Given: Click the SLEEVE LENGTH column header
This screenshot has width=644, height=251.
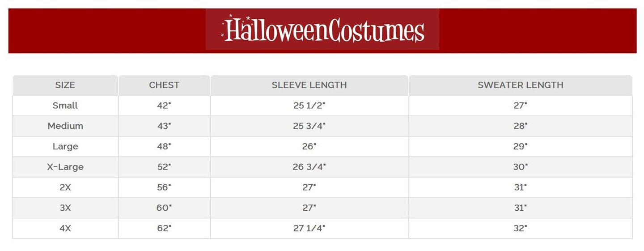Looking at the screenshot, I should (309, 85).
